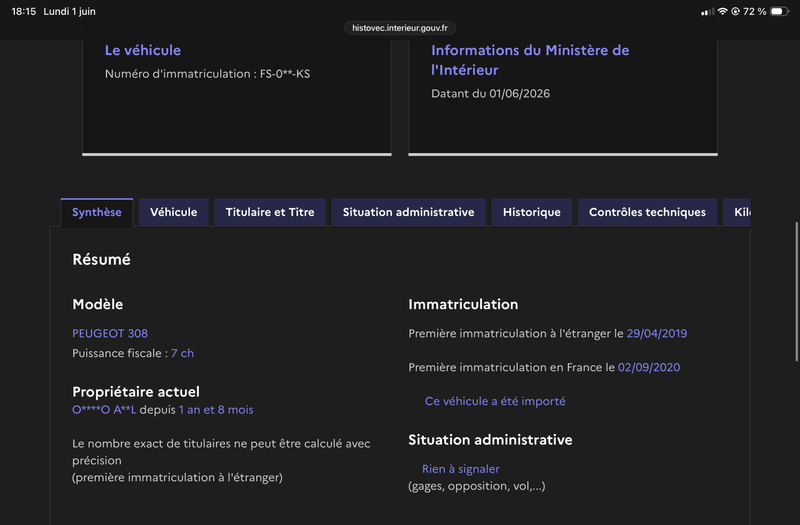
Task: Open the Synthèse tab
Action: (x=97, y=212)
